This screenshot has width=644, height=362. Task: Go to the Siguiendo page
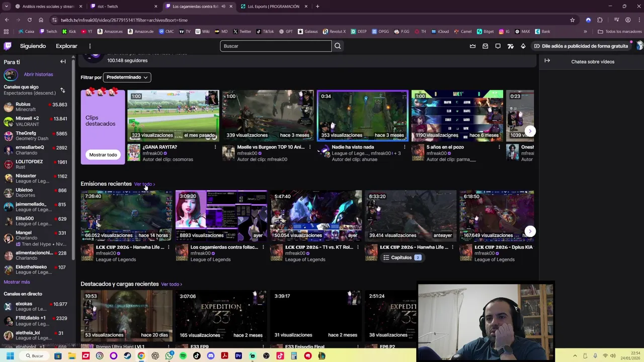tap(33, 46)
